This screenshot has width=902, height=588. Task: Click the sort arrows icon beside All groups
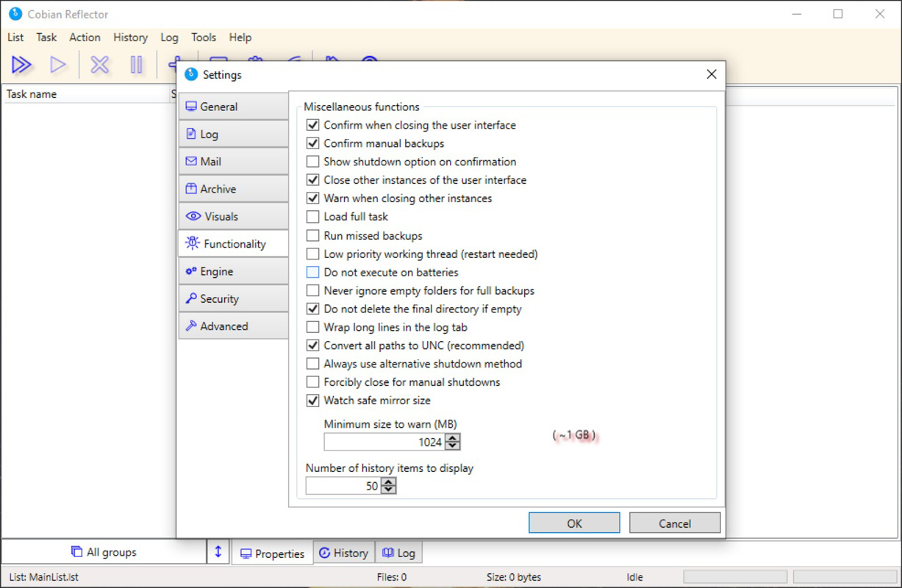point(218,552)
